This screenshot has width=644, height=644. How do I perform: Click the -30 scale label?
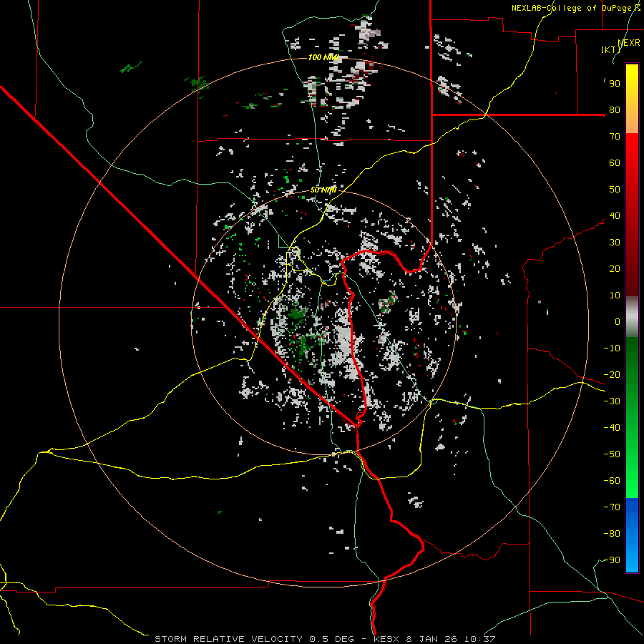point(612,401)
